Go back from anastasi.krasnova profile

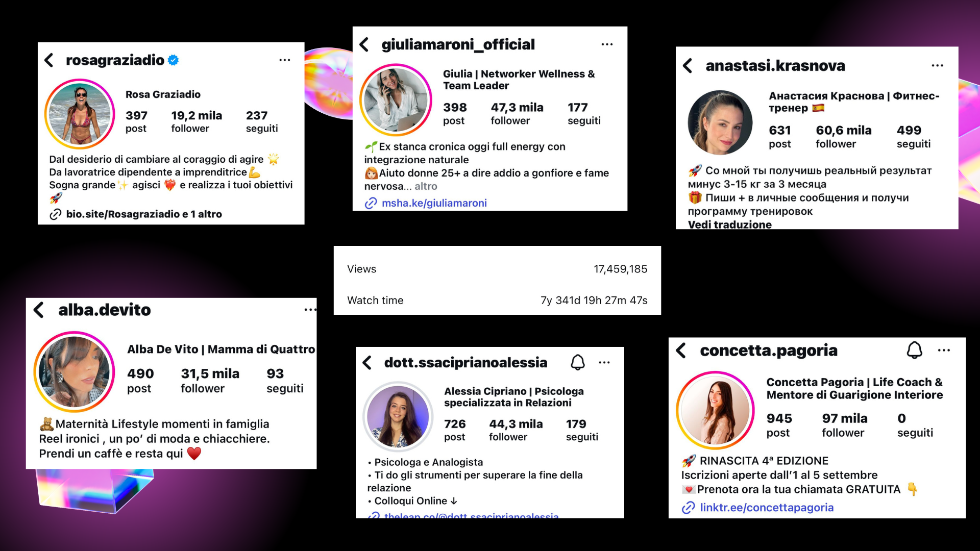[688, 65]
